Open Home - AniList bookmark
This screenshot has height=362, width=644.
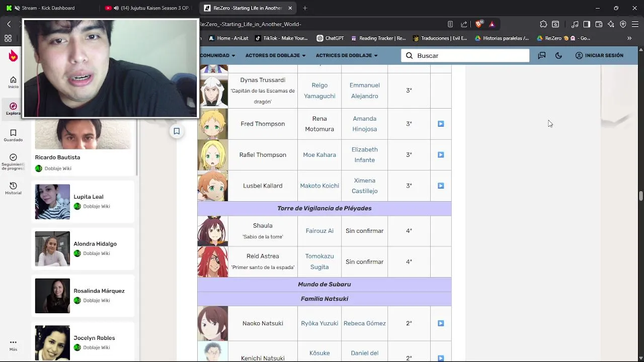pos(228,38)
